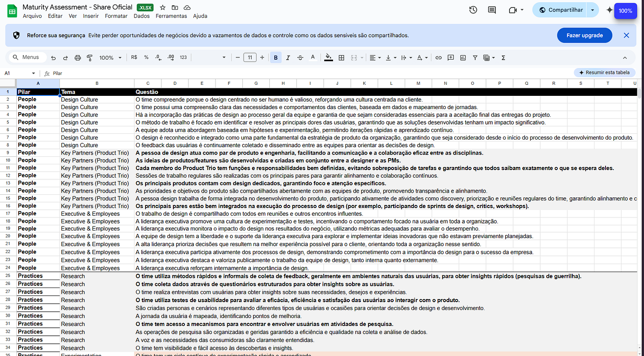Rename the Maturity Assessment title
The image size is (644, 356).
(x=77, y=7)
